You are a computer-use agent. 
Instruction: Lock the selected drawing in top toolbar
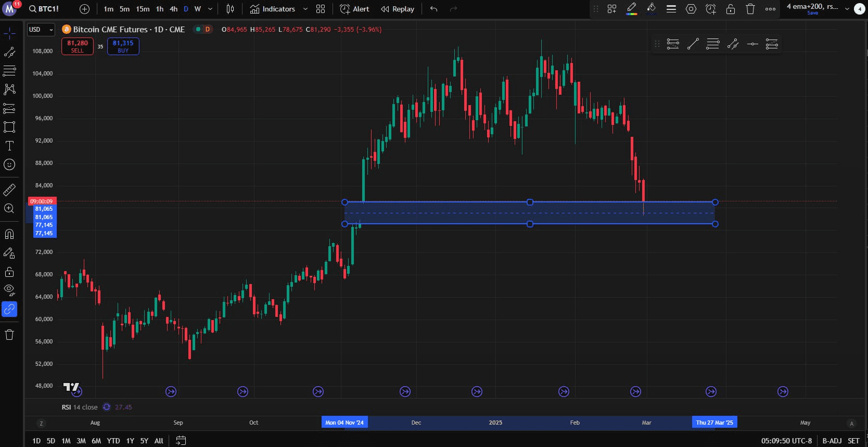(x=731, y=9)
